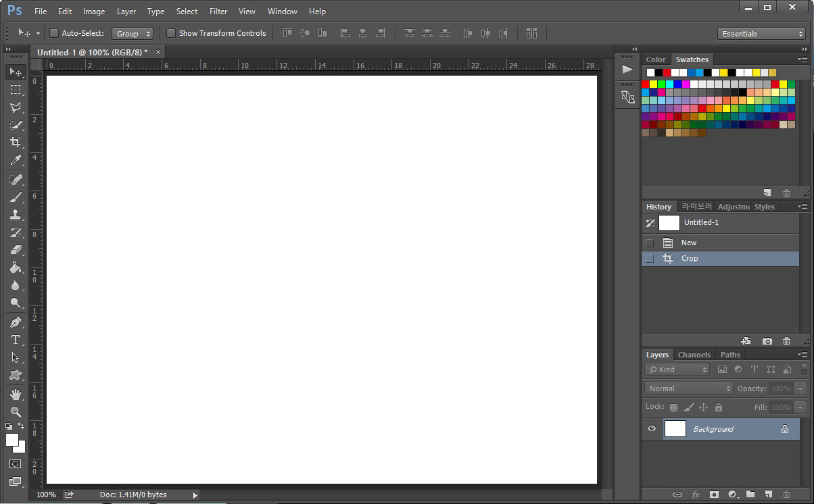Select the Eraser tool
Image resolution: width=814 pixels, height=504 pixels.
(16, 250)
